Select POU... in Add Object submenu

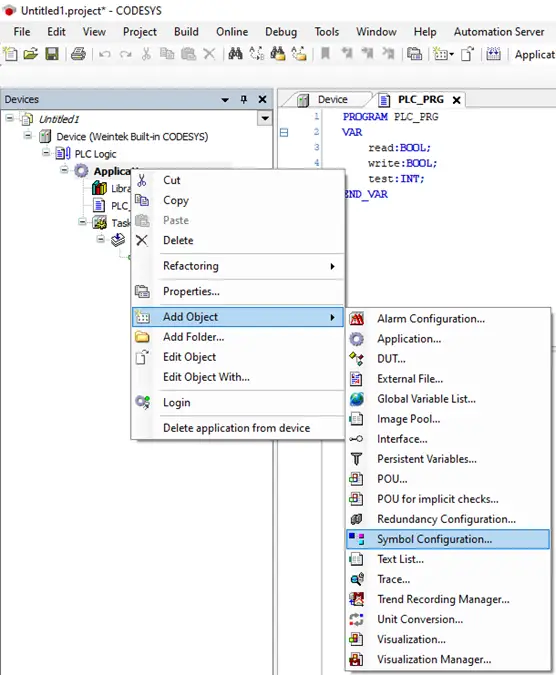[448, 479]
